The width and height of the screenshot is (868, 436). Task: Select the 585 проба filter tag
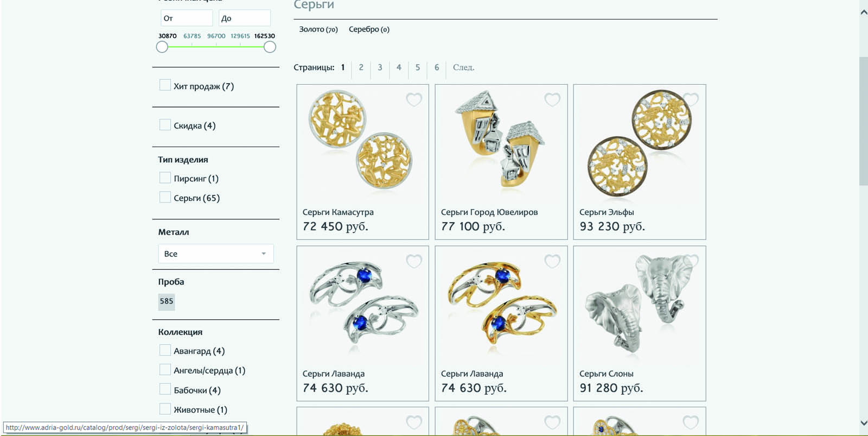coord(167,301)
